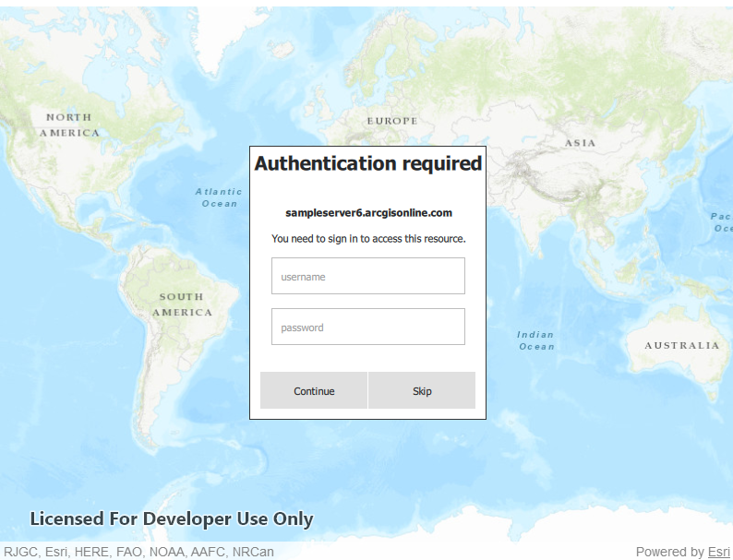
Task: Click the RJGC, Esri, HERE attribution text
Action: [138, 552]
